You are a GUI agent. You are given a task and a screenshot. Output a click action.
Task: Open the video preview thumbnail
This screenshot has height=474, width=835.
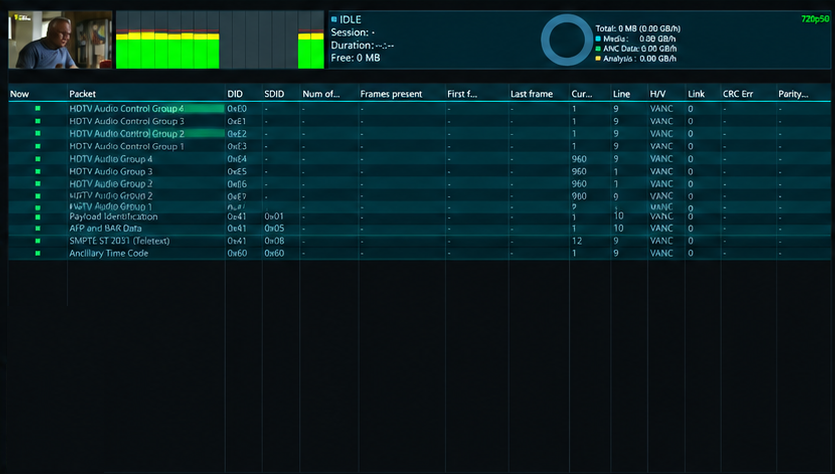pyautogui.click(x=60, y=40)
